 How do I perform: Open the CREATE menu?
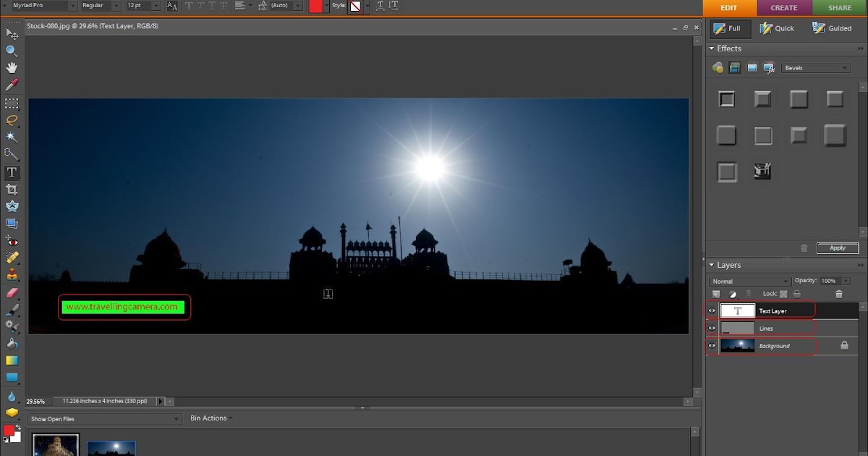pyautogui.click(x=784, y=8)
